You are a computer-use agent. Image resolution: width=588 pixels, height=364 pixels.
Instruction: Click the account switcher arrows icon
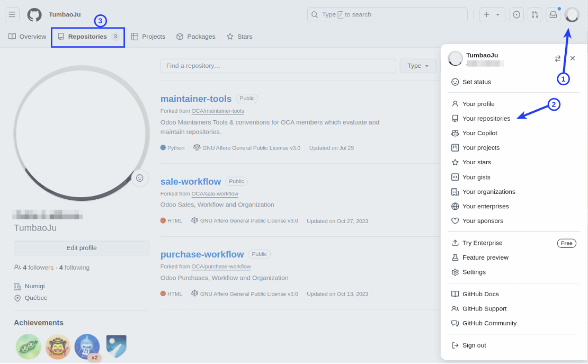[x=558, y=58]
